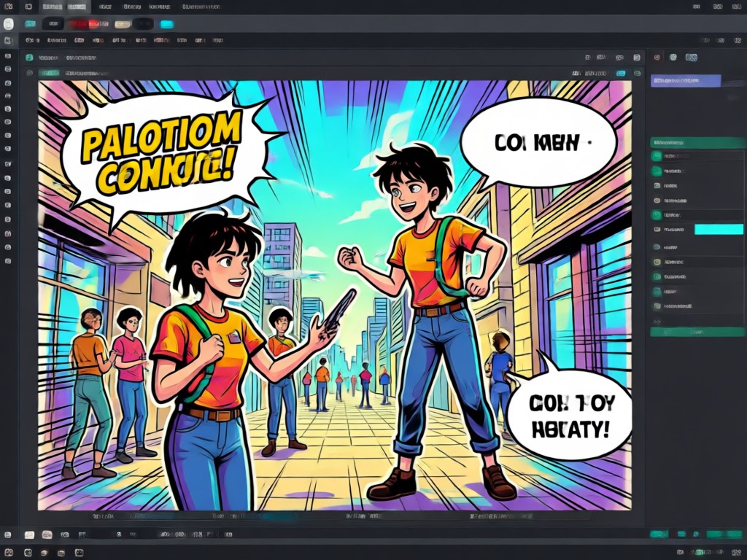Toggle the green icon of the first list row
This screenshot has height=560, width=747.
coord(657,156)
